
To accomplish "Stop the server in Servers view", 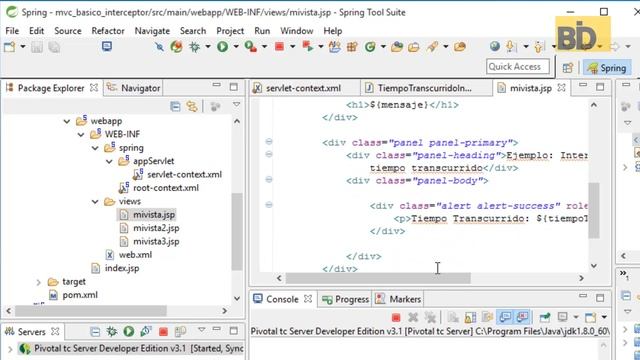I will [x=163, y=332].
